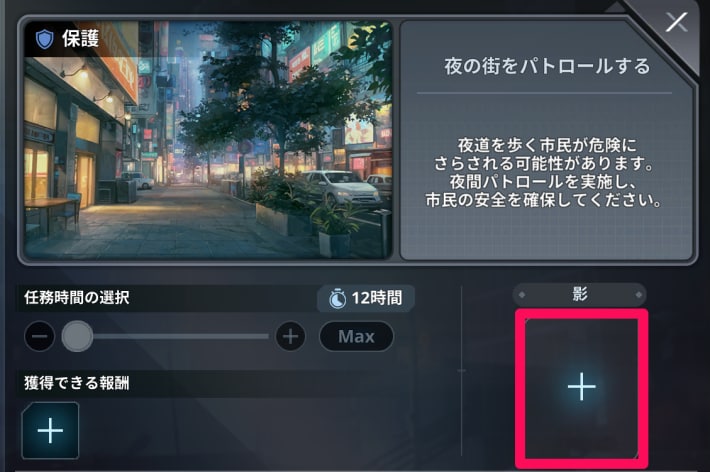
Task: Click the 保護 category label text
Action: pyautogui.click(x=81, y=39)
